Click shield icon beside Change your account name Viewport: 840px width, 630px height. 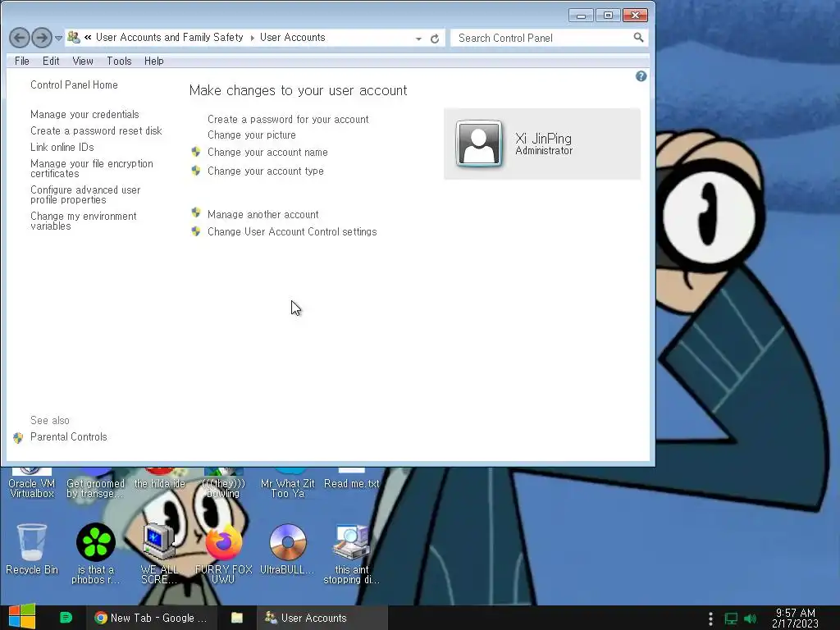(196, 152)
